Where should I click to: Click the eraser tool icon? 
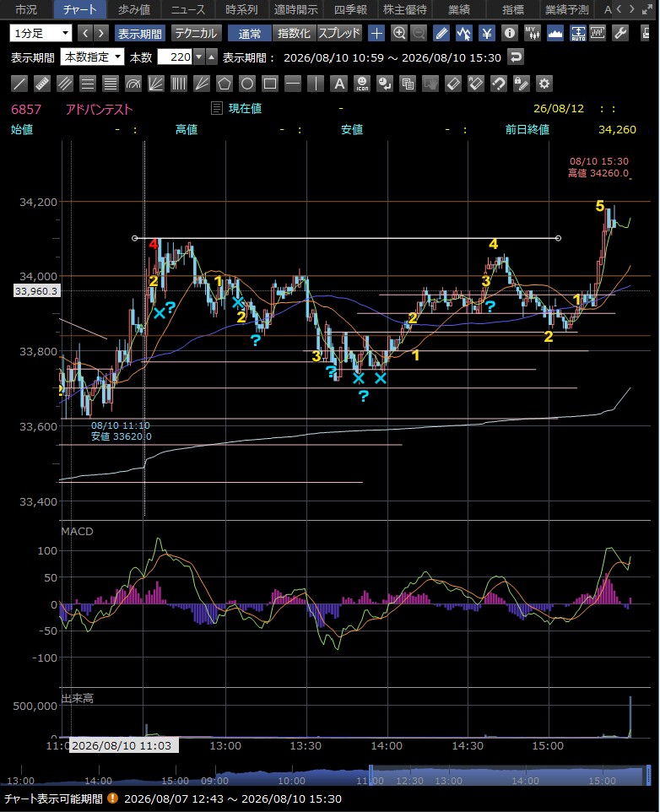tap(453, 84)
